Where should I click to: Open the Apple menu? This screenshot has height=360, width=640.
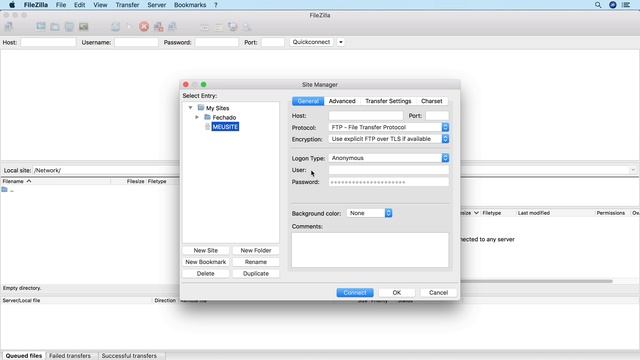(x=12, y=5)
